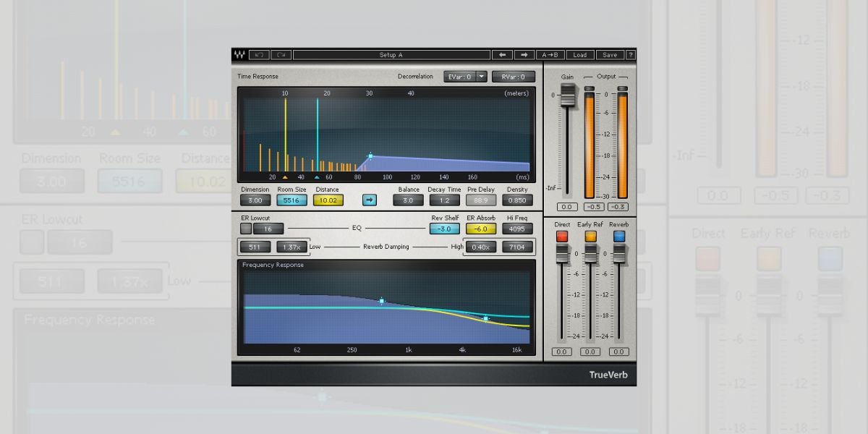Go to previous preset with left arrow
The width and height of the screenshot is (868, 434).
pos(502,55)
